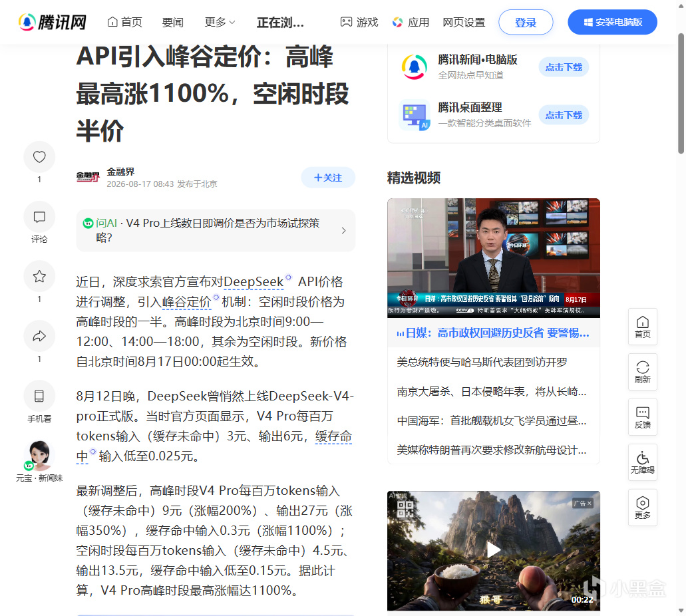Open 网页设置 page settings
This screenshot has height=616, width=686.
coord(464,23)
